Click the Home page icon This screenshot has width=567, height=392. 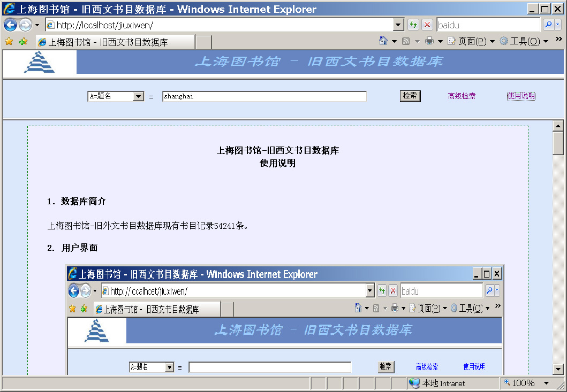[383, 41]
